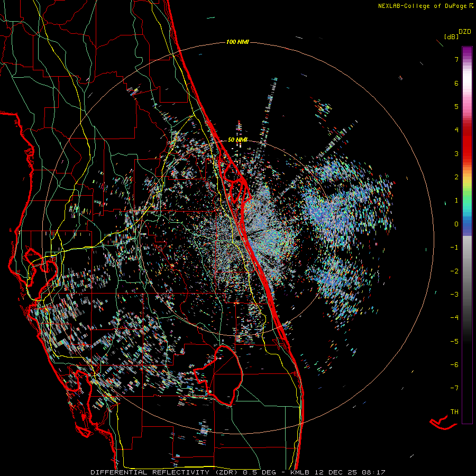This screenshot has height=476, width=476.
Task: Click the 6 value on color scale
Action: [456, 83]
